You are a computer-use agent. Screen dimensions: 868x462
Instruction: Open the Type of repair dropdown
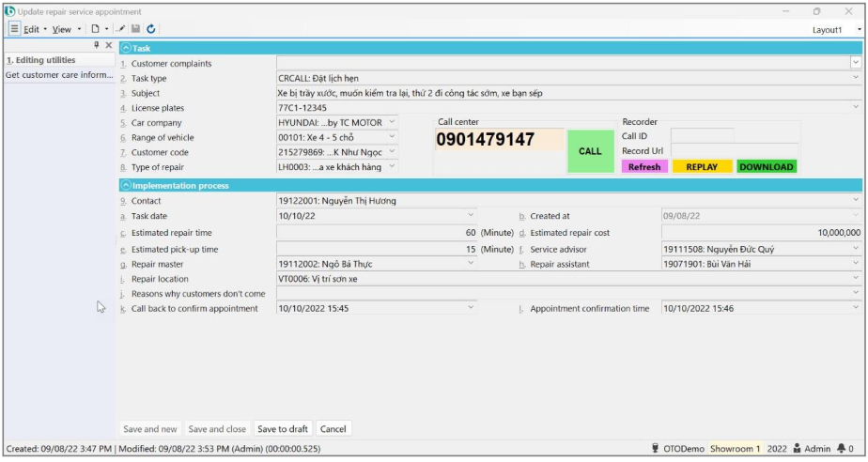[x=392, y=166]
